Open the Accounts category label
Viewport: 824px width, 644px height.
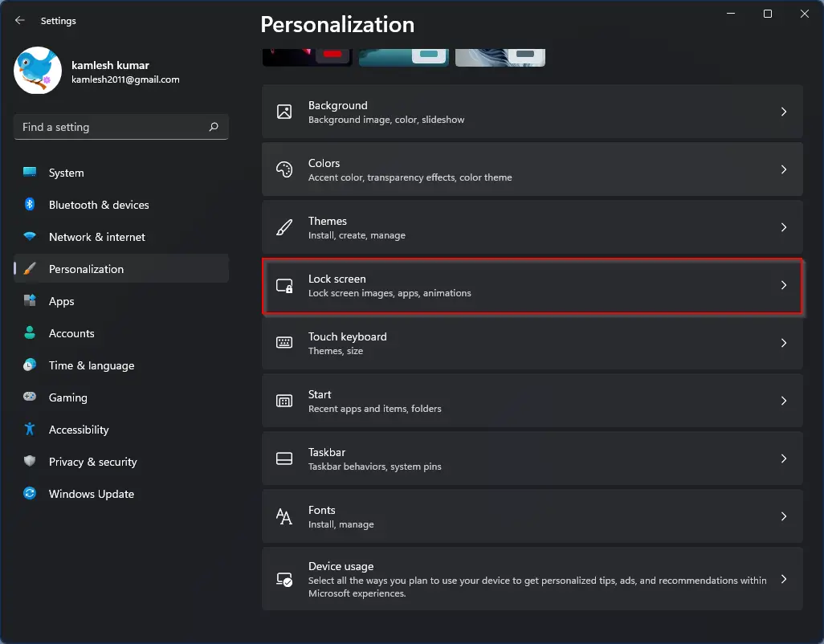[71, 333]
